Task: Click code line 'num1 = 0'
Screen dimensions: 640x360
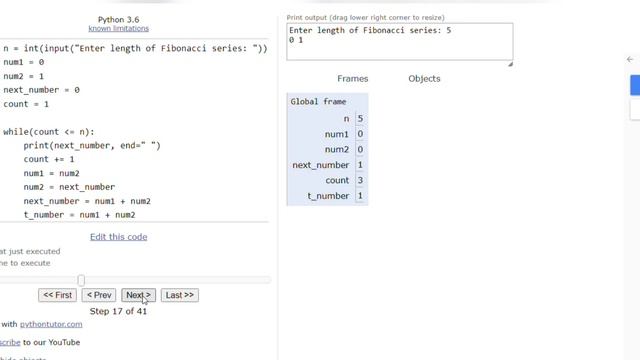Action: pyautogui.click(x=24, y=62)
